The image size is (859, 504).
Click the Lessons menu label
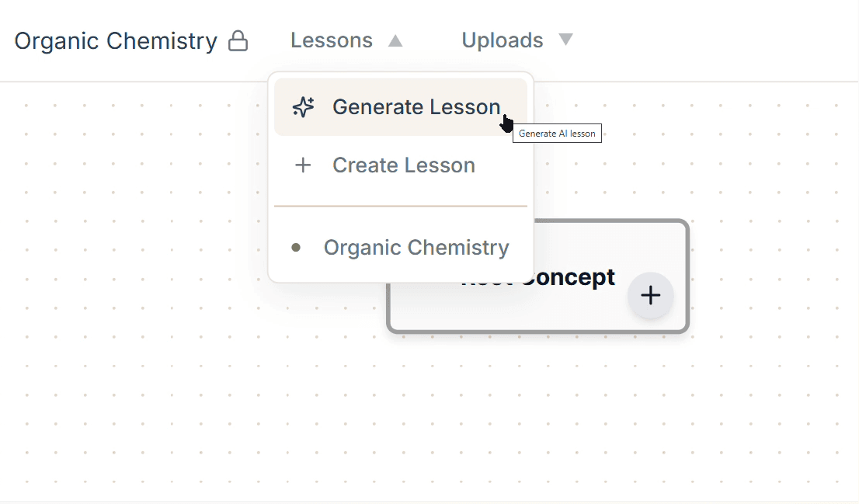click(332, 40)
